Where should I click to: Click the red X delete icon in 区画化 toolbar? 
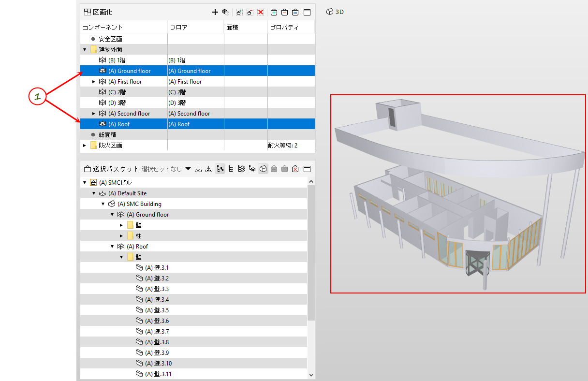(x=261, y=12)
